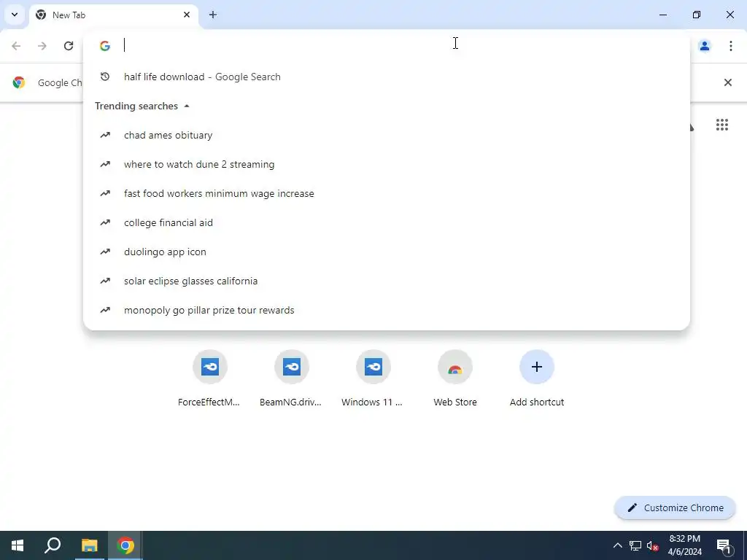747x560 pixels.
Task: Open the Windows 11 ... shortcut
Action: 373,378
